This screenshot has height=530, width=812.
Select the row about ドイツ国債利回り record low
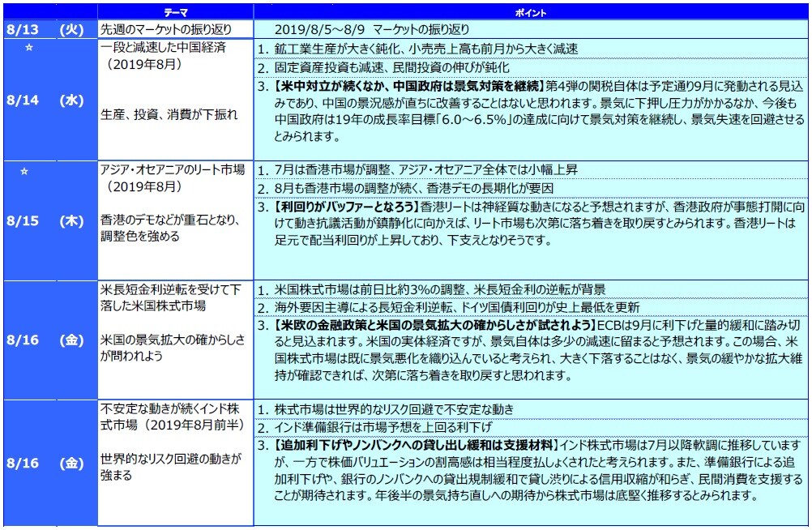coord(454,308)
